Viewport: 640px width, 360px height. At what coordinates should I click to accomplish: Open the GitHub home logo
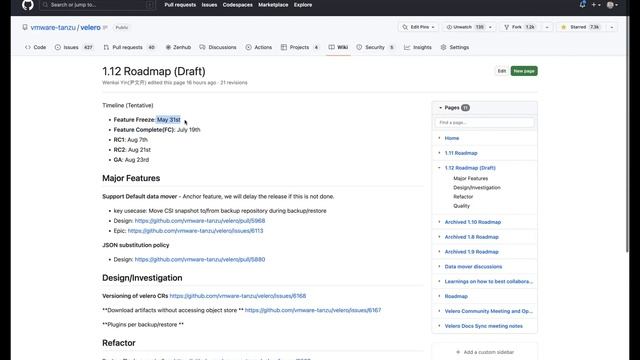click(x=28, y=5)
